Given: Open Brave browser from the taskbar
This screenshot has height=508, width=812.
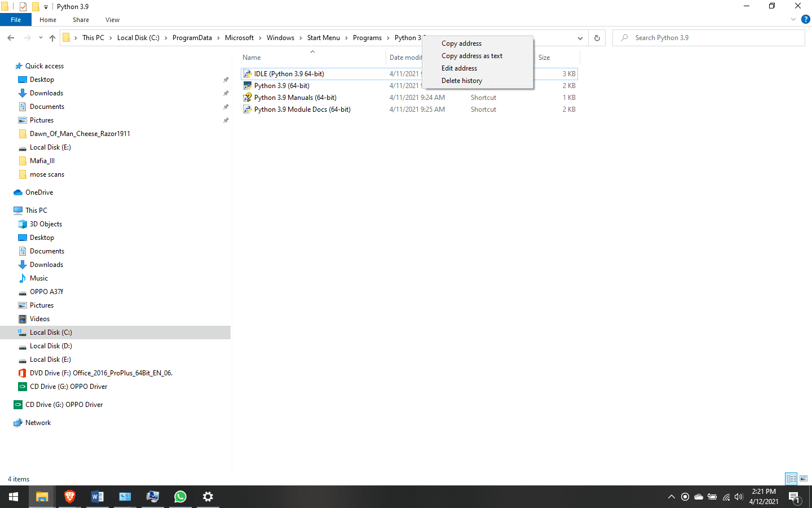Looking at the screenshot, I should pyautogui.click(x=69, y=497).
